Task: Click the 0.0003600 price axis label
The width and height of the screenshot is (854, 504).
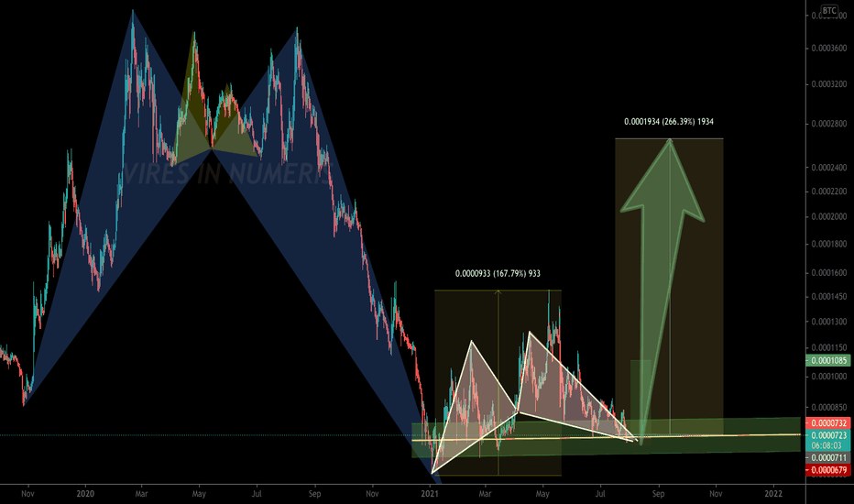Action: click(829, 49)
